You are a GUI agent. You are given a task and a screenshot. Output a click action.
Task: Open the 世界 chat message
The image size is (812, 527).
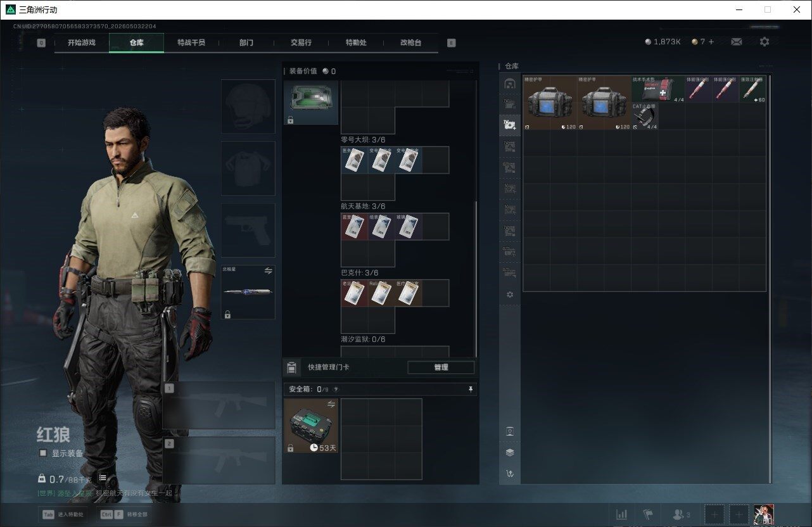pos(105,493)
